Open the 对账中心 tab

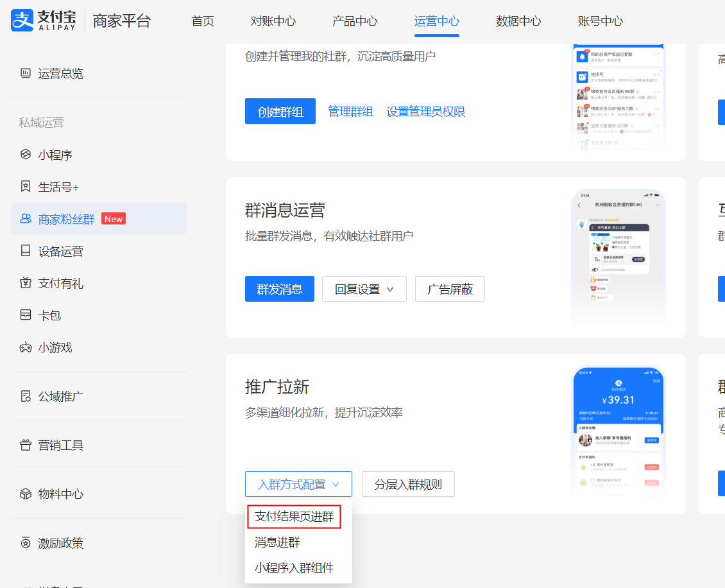273,21
